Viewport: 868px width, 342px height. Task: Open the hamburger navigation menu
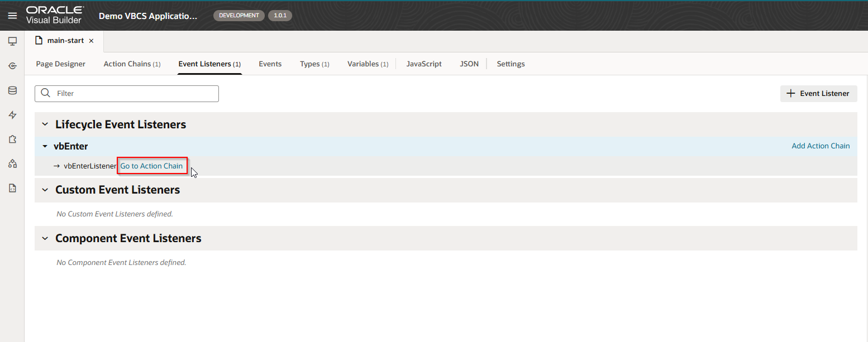[x=12, y=16]
